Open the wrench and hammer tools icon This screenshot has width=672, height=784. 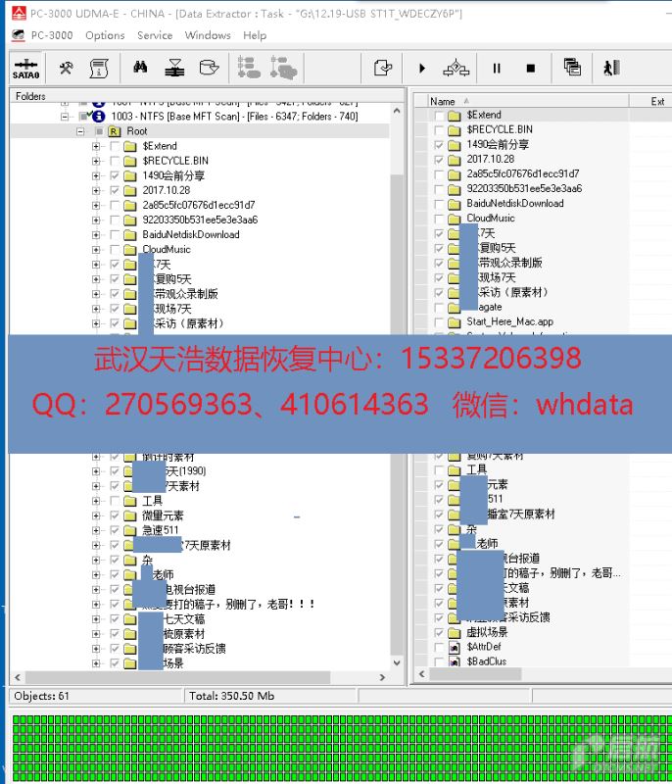[x=66, y=69]
